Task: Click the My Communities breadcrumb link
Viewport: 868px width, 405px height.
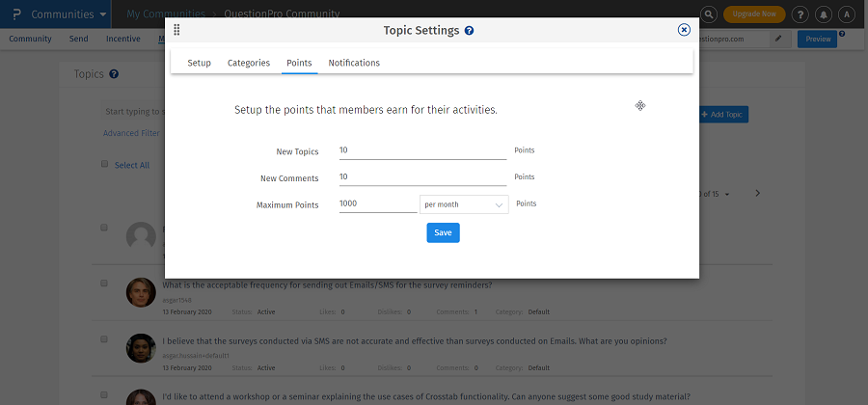Action: [166, 13]
